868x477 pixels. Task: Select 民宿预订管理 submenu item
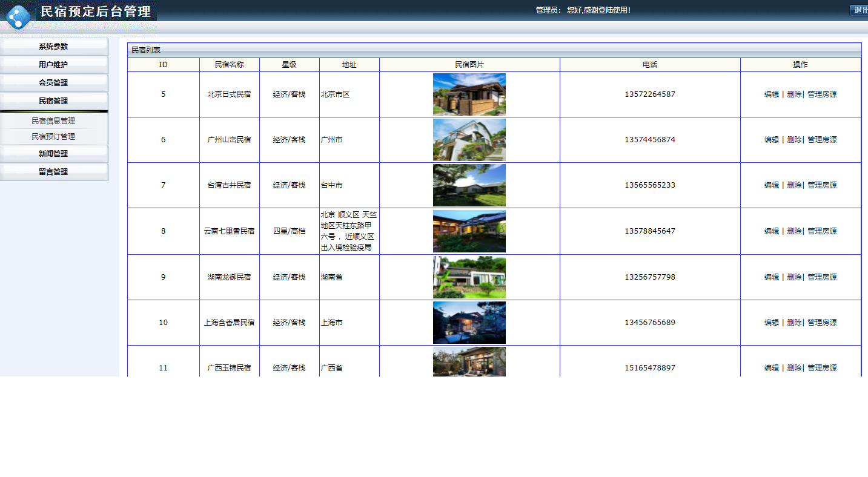tap(53, 136)
